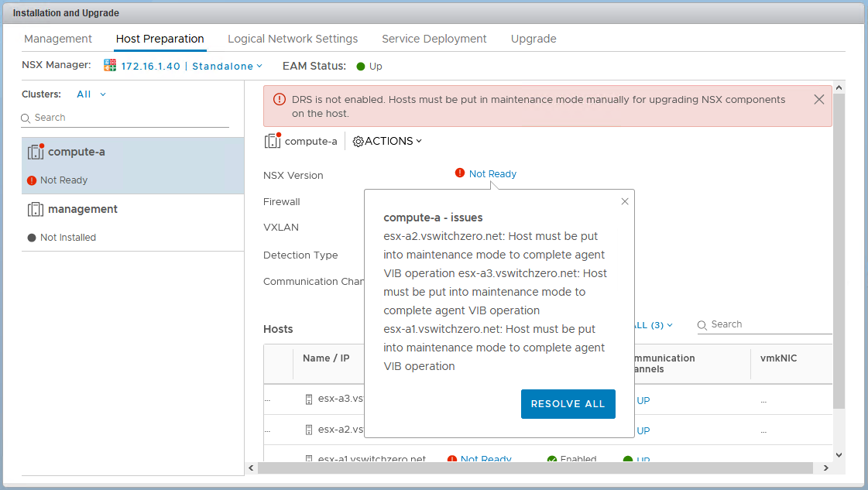This screenshot has height=490, width=868.
Task: Click the compute-a cluster icon in sidebar
Action: pos(36,152)
